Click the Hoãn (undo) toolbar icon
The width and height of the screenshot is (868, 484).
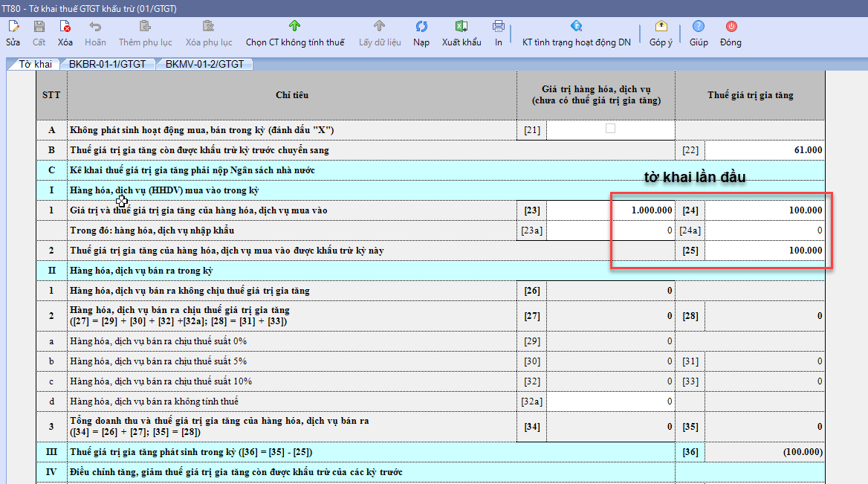coord(95,27)
